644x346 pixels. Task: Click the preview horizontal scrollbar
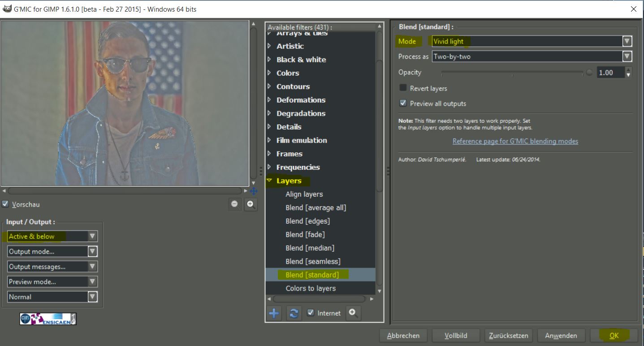(125, 191)
